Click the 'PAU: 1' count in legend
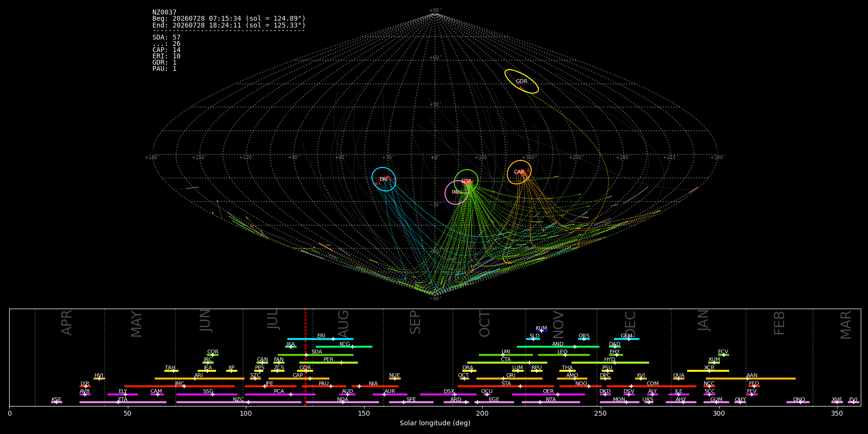Viewport: 868px width, 434px height. point(164,69)
